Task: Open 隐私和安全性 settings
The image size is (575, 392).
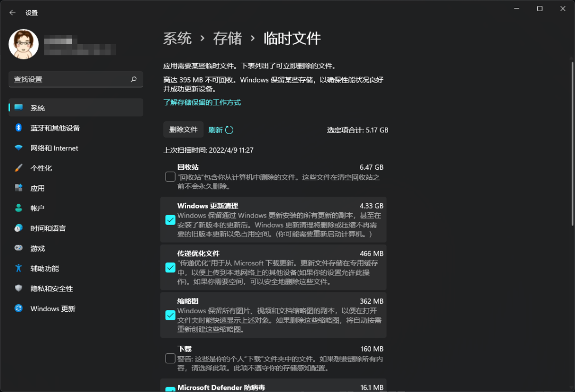Action: [x=76, y=289]
